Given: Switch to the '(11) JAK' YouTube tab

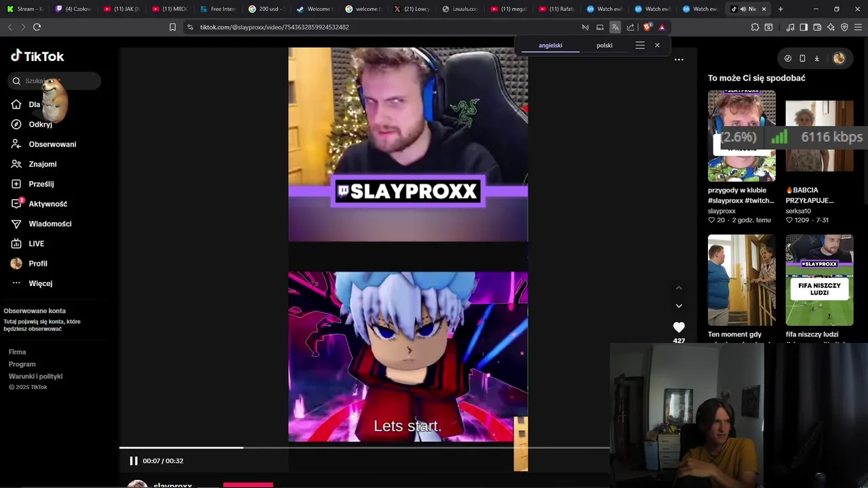Looking at the screenshot, I should pyautogui.click(x=121, y=9).
